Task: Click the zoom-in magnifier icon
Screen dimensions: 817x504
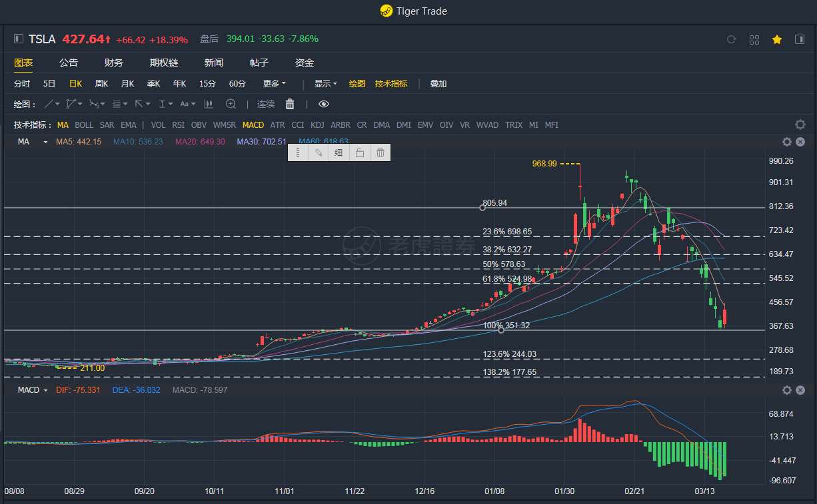Action: tap(231, 104)
